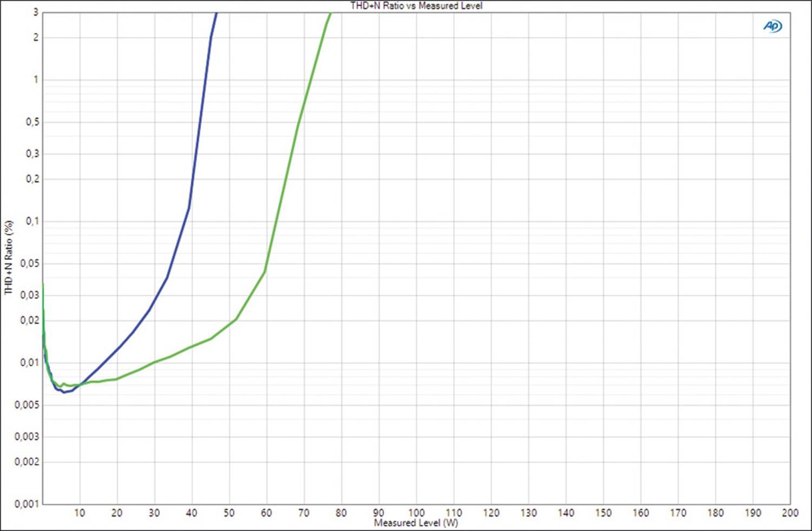
Task: Click the Y-axis value '0,002'
Action: (28, 462)
